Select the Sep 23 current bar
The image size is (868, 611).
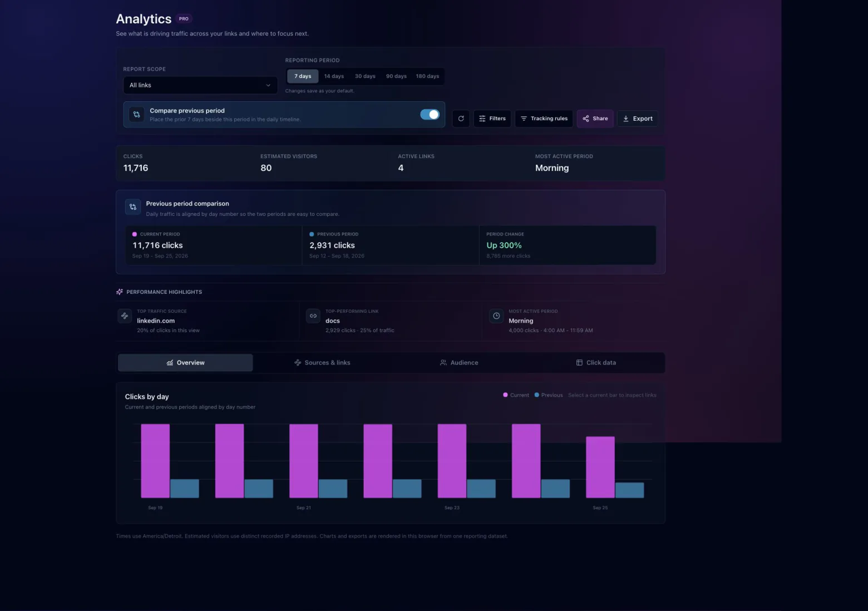tap(452, 461)
